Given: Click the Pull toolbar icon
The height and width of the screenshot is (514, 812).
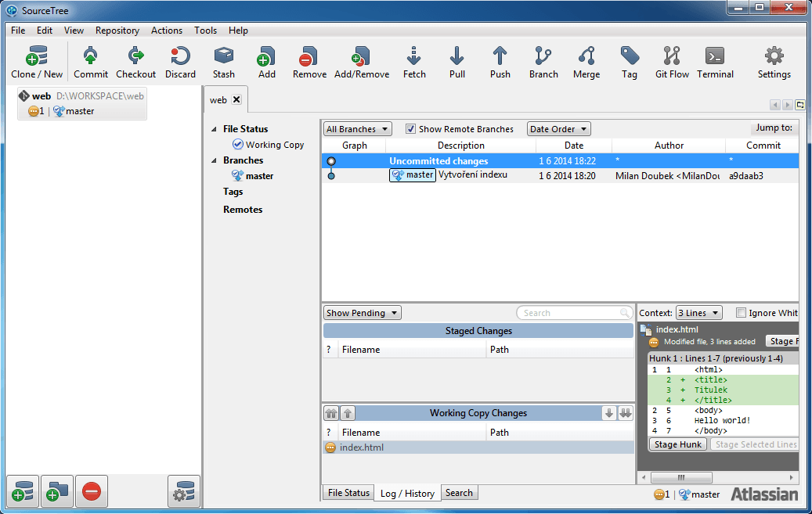Looking at the screenshot, I should pyautogui.click(x=457, y=62).
